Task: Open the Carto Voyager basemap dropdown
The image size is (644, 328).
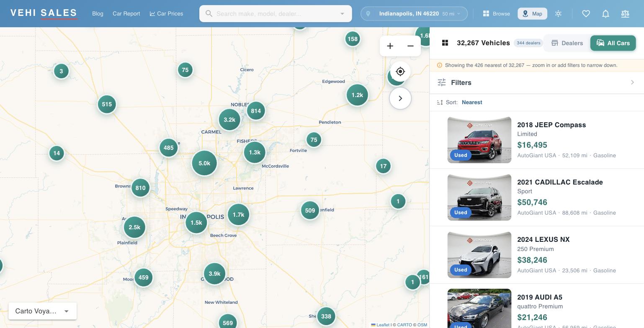Action: click(42, 311)
